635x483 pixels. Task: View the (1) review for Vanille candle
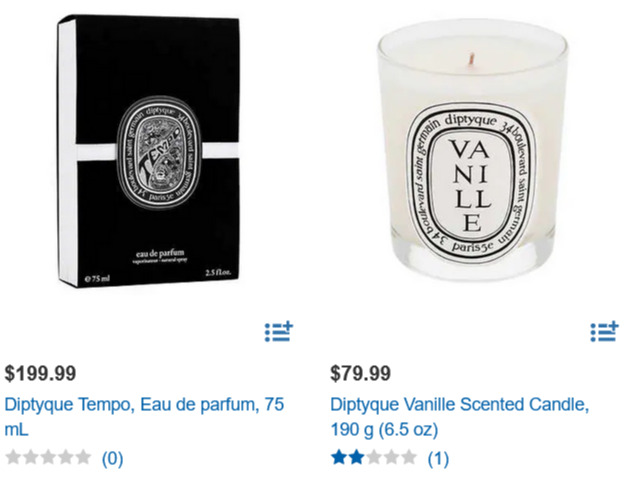tap(438, 459)
